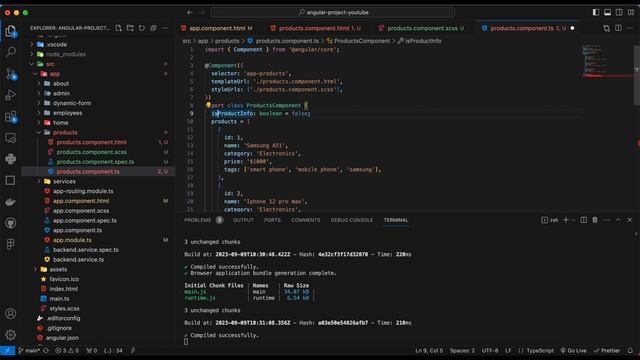This screenshot has height=360, width=640.
Task: Split the editor to the right
Action: coord(618,28)
